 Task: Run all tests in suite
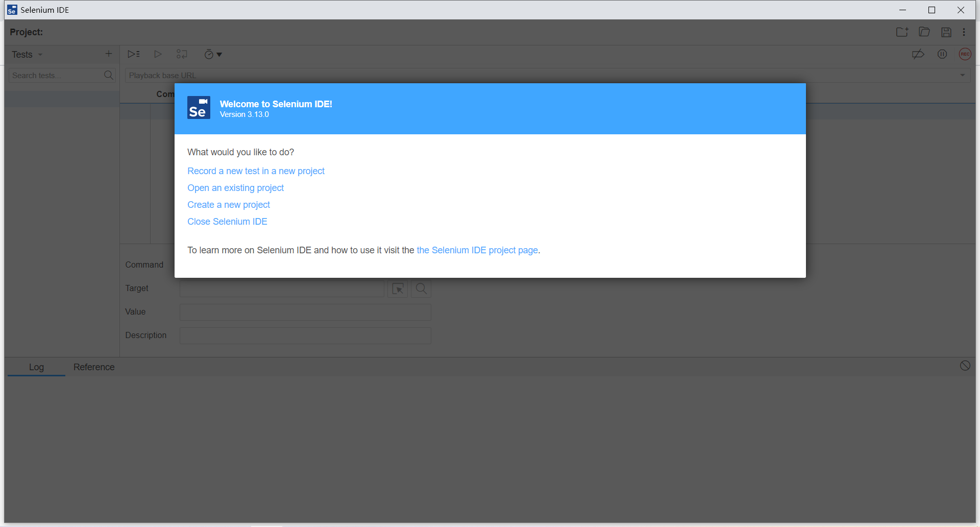134,54
